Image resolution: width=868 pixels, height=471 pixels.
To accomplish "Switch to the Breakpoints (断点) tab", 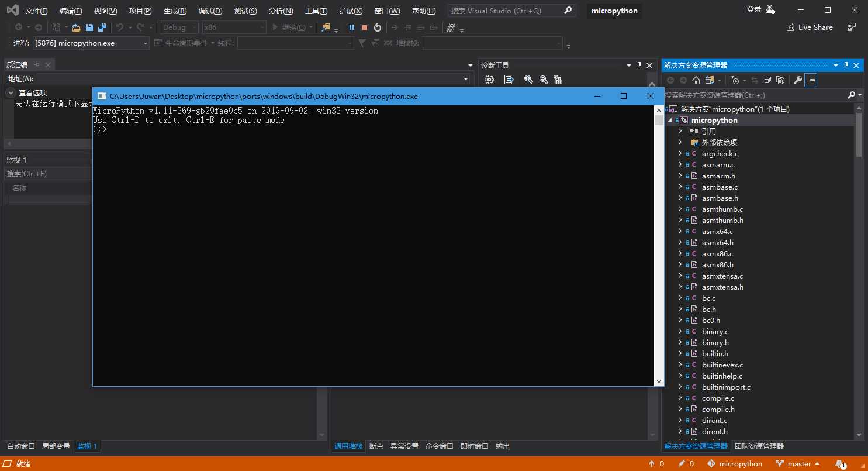I will 376,446.
